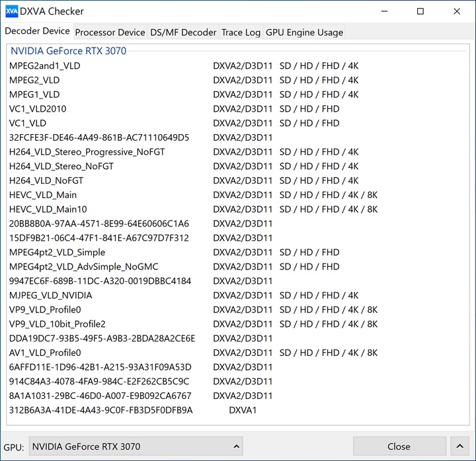Select the H264_VLD_NoFGT decoder row
This screenshot has height=461, width=476.
pos(46,180)
